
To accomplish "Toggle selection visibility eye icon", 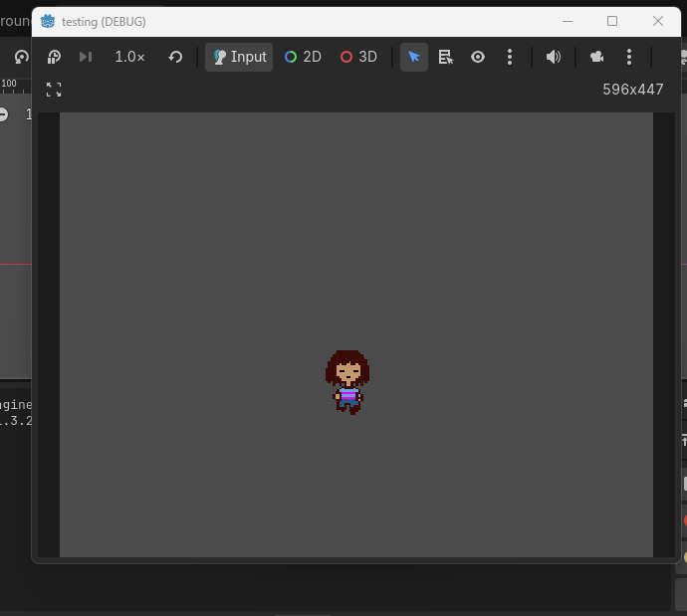I will click(478, 57).
